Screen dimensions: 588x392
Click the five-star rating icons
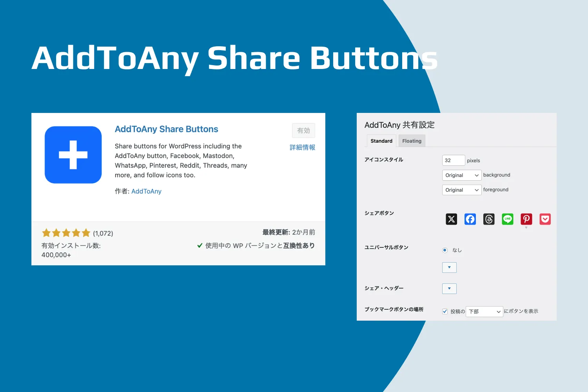click(x=66, y=233)
